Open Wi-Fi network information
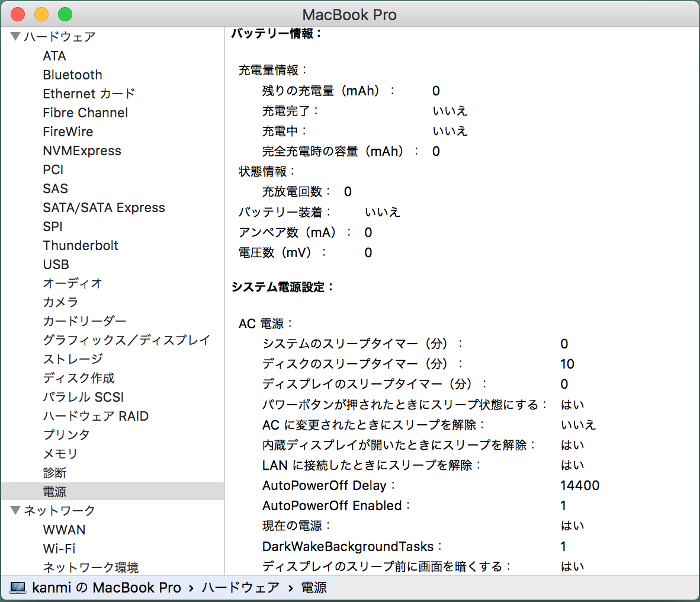Image resolution: width=700 pixels, height=602 pixels. click(x=59, y=549)
